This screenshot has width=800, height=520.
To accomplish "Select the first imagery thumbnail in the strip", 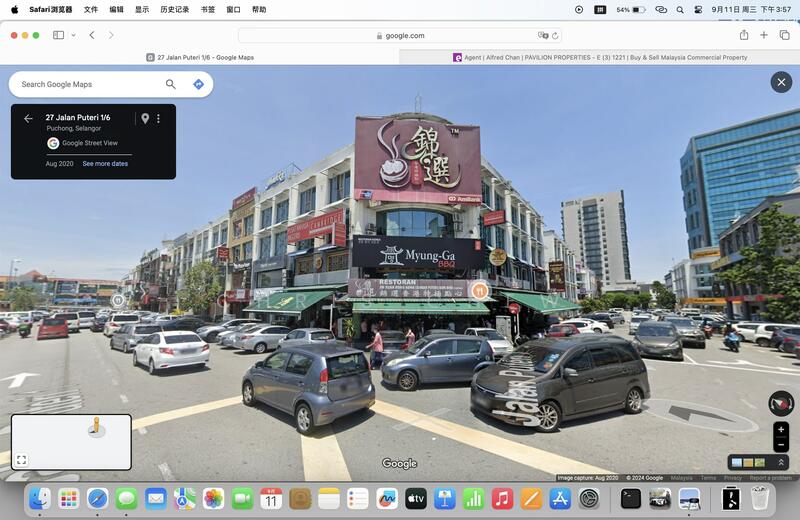I will point(737,463).
